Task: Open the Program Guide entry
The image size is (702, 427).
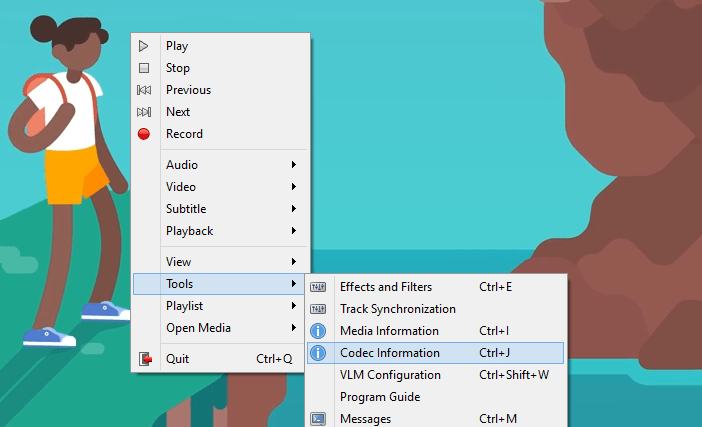Action: tap(380, 397)
